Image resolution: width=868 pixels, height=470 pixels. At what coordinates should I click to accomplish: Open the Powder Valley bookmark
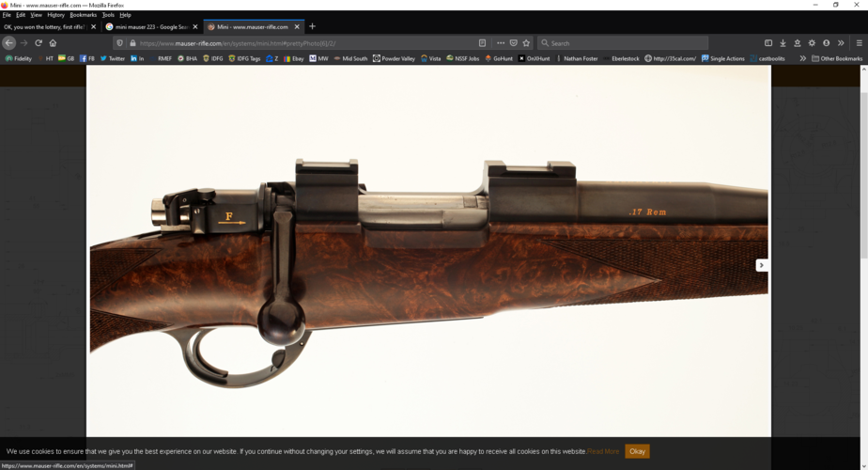click(394, 58)
